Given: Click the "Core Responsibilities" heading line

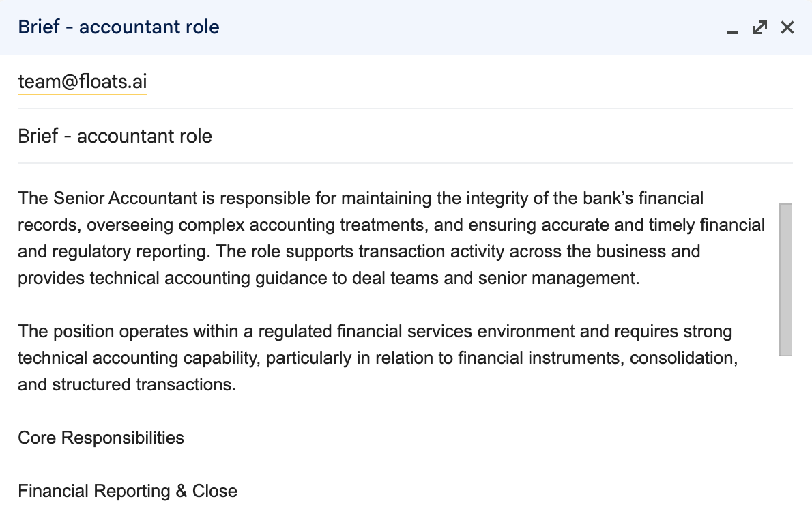Looking at the screenshot, I should pyautogui.click(x=101, y=438).
